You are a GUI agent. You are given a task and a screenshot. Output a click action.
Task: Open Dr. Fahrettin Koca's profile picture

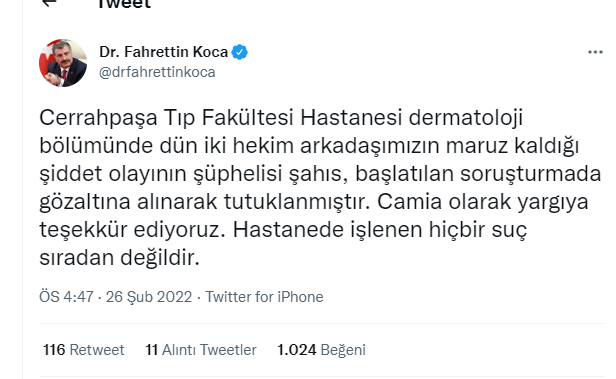coord(63,63)
